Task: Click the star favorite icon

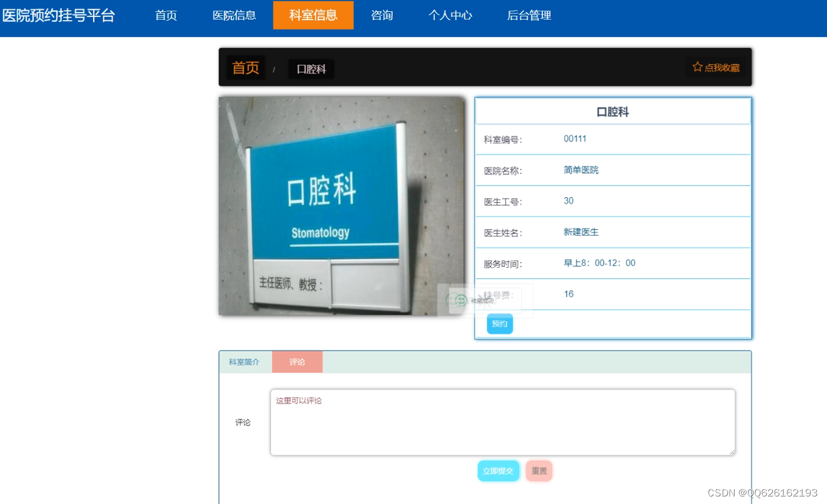Action: pos(697,67)
